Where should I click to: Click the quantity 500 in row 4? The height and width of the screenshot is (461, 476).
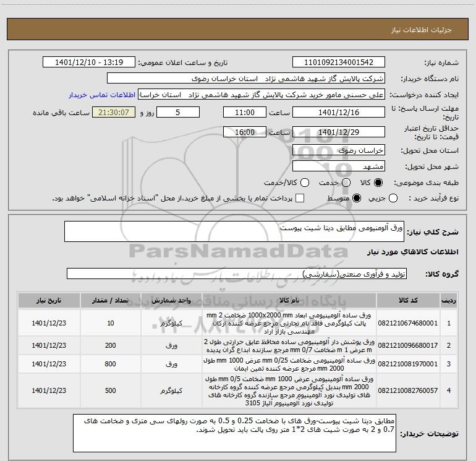pyautogui.click(x=111, y=390)
